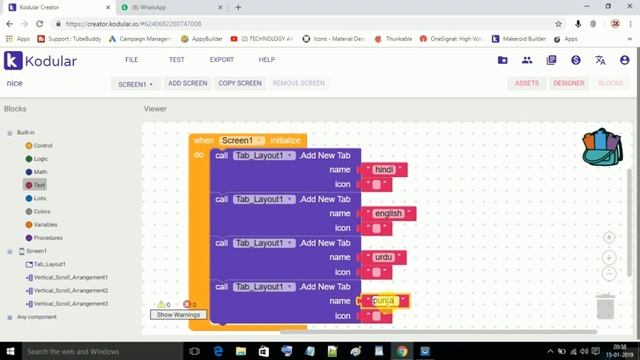Center the workspace with target icon
Image resolution: width=640 pixels, height=360 pixels.
(x=609, y=237)
